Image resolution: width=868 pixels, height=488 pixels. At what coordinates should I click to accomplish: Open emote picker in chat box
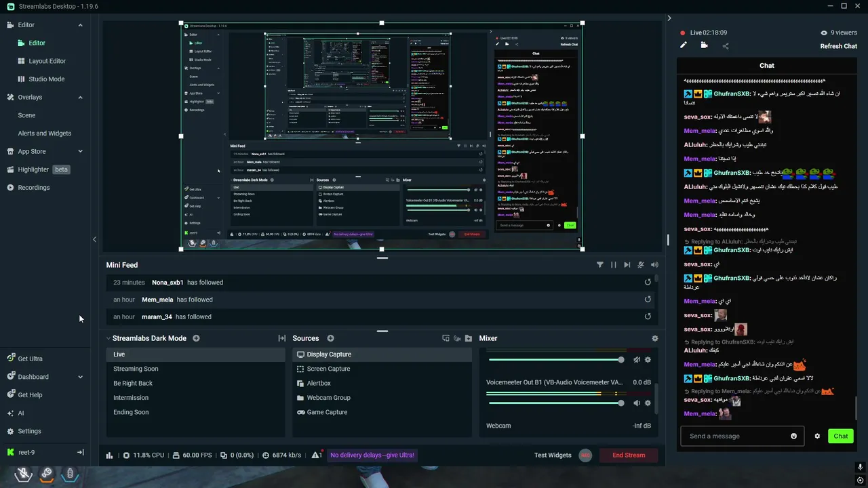click(x=794, y=436)
